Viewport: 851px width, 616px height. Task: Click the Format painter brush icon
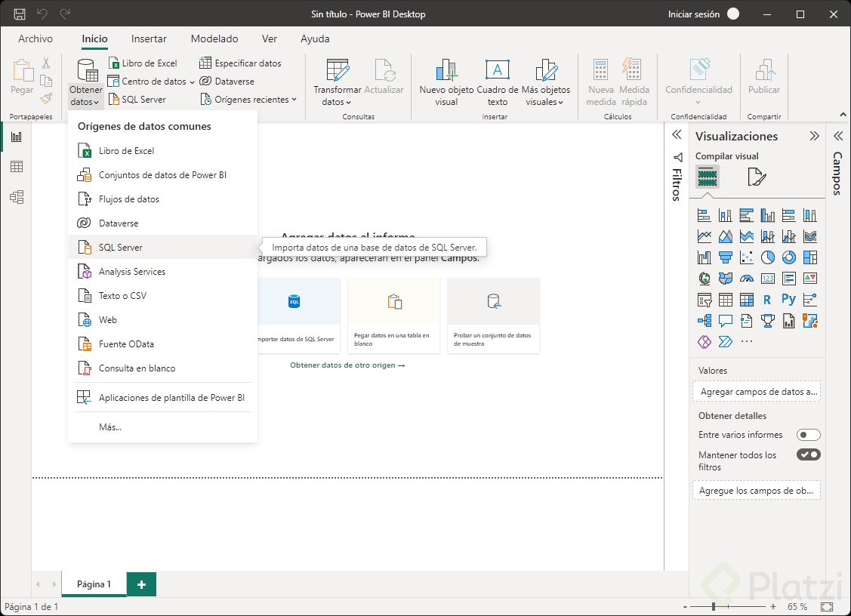click(x=46, y=98)
